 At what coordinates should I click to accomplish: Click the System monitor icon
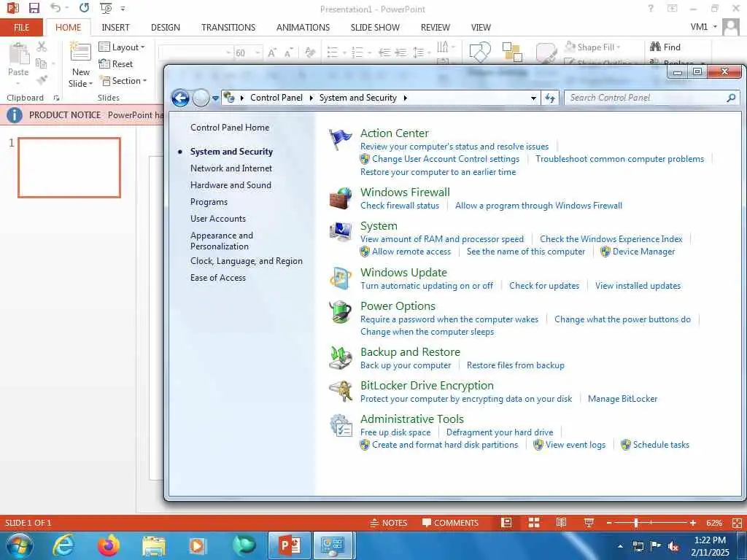point(340,232)
